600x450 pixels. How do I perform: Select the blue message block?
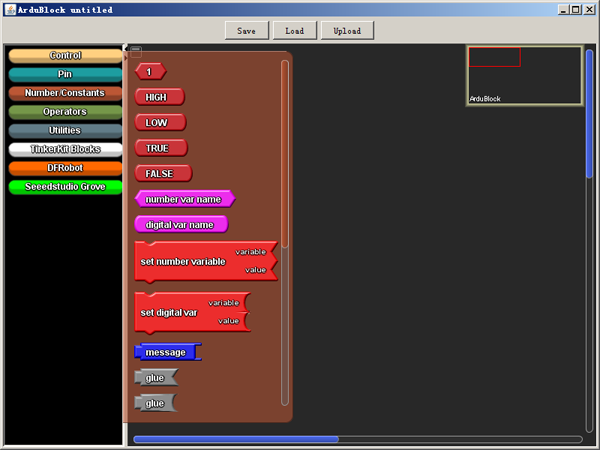pos(168,352)
